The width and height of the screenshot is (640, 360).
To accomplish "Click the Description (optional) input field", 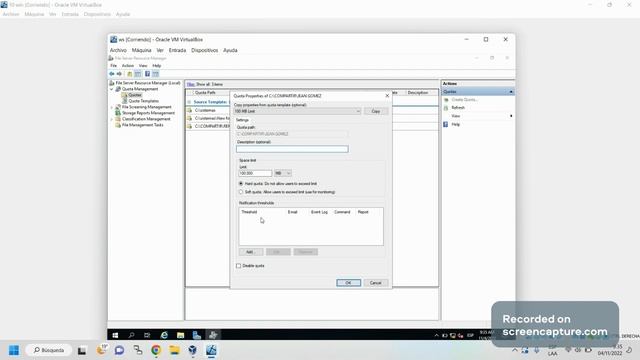I will pos(292,149).
